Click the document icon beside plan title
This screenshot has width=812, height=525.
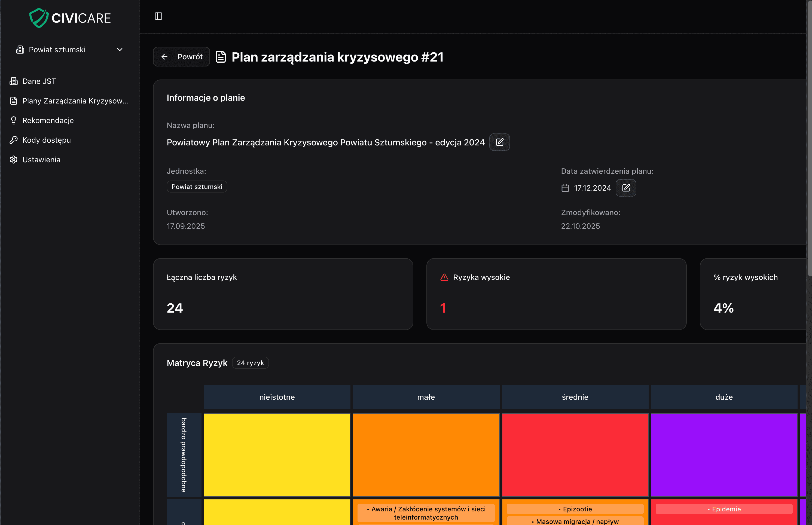point(221,57)
